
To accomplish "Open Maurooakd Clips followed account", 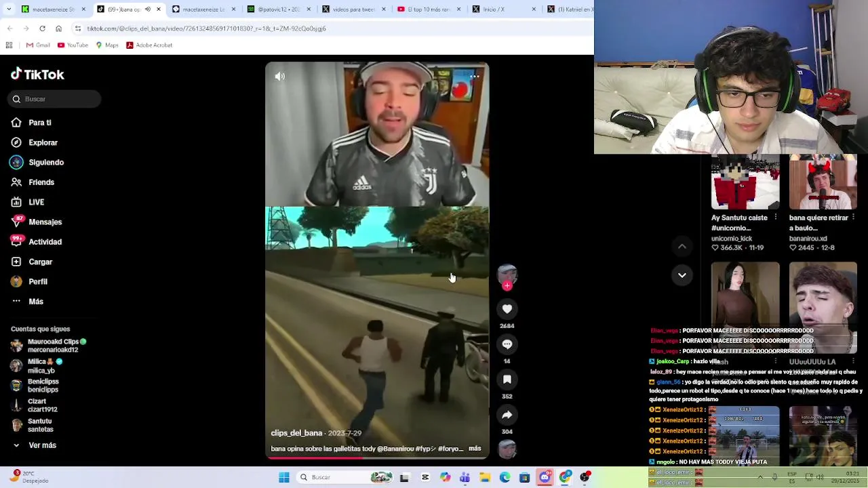I will (x=49, y=346).
